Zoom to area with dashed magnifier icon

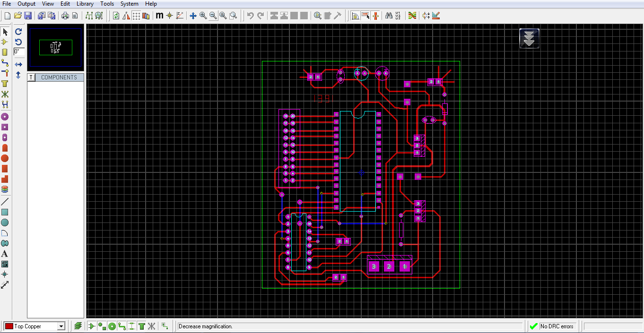click(x=233, y=16)
